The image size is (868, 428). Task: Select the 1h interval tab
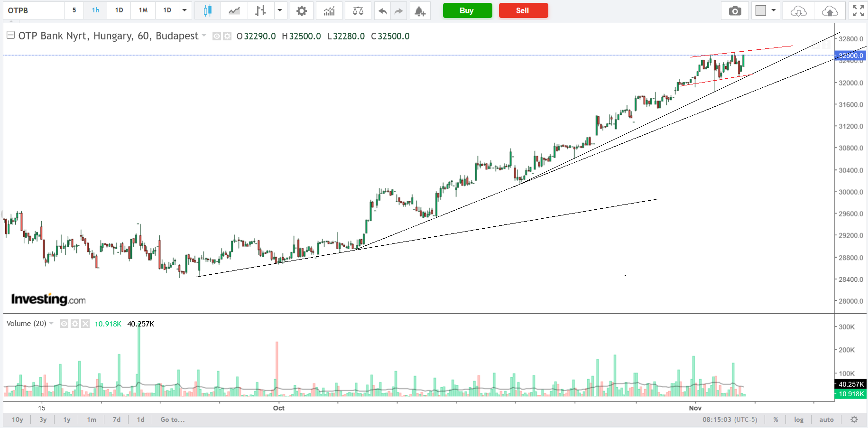(96, 10)
